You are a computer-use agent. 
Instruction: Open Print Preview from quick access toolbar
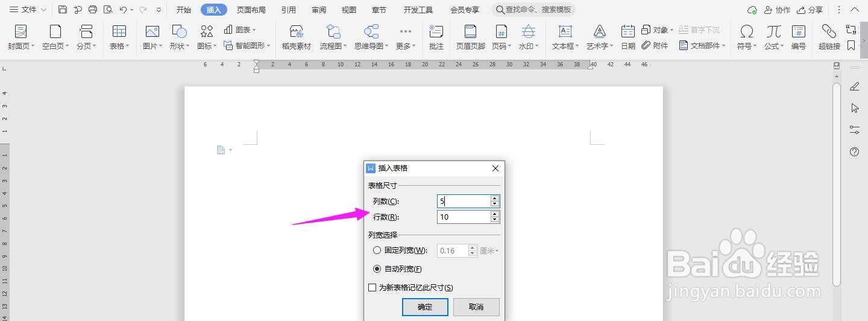(108, 10)
